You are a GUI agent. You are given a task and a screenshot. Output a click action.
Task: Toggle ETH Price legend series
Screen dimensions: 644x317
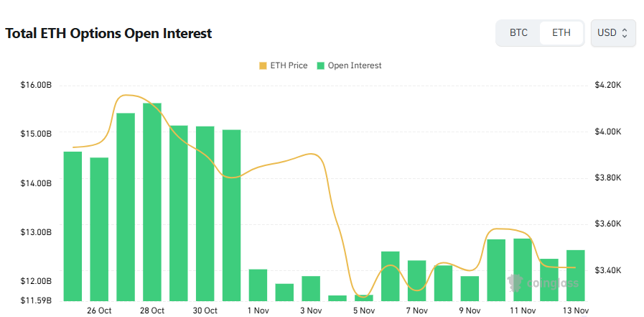(x=288, y=65)
